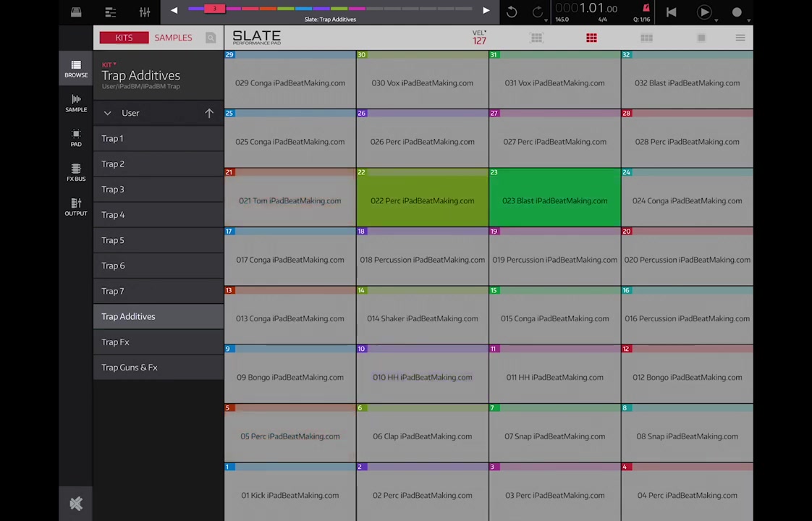Tap pad 06 Clap iPadBeatMaking.com
Screen dimensions: 812x521
(422, 436)
